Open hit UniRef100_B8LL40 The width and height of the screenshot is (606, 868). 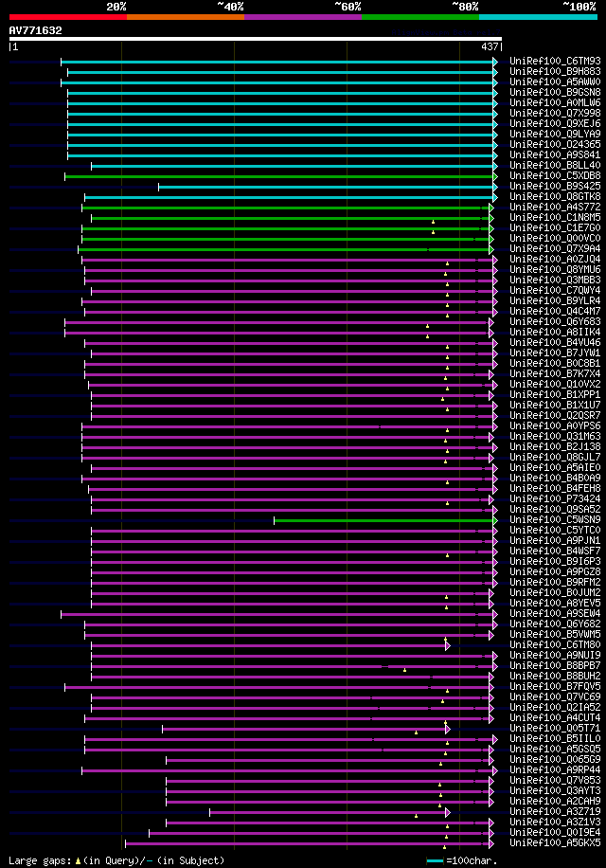tap(555, 166)
